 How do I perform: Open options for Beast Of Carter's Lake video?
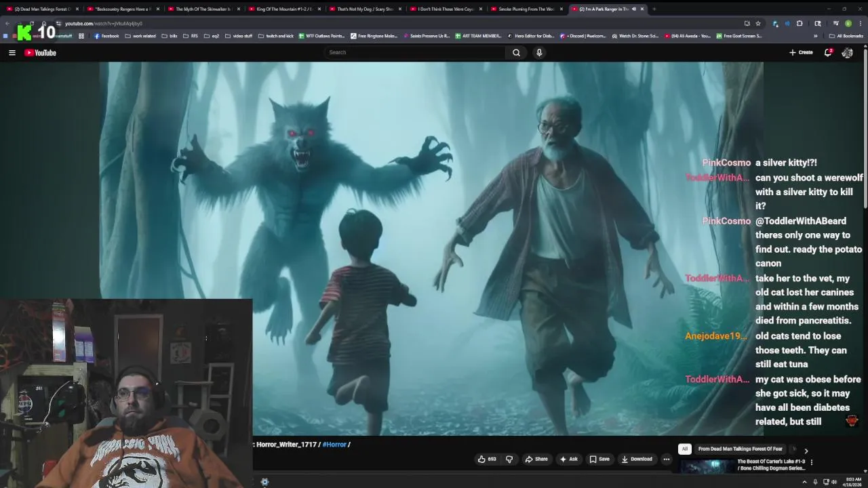tap(811, 462)
